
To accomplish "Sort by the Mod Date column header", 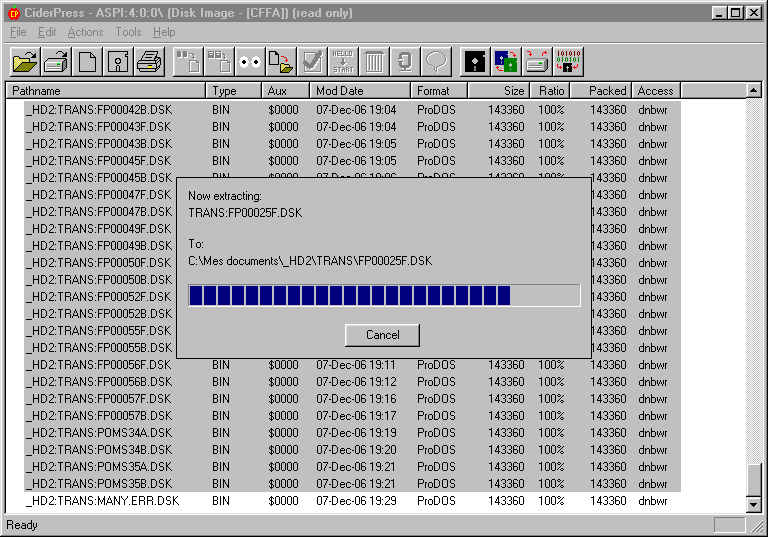I will pyautogui.click(x=360, y=91).
